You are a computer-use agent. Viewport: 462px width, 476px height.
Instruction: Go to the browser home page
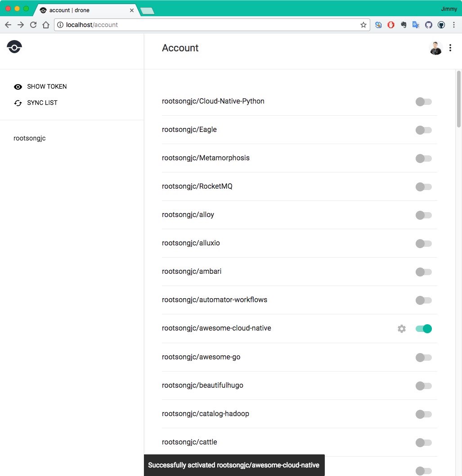[x=46, y=25]
